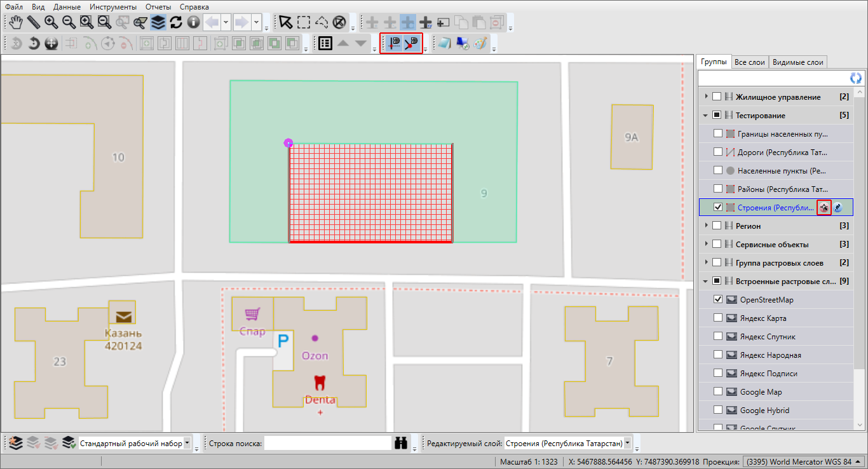This screenshot has width=868, height=469.
Task: Click the refresh map arrows icon
Action: [176, 22]
